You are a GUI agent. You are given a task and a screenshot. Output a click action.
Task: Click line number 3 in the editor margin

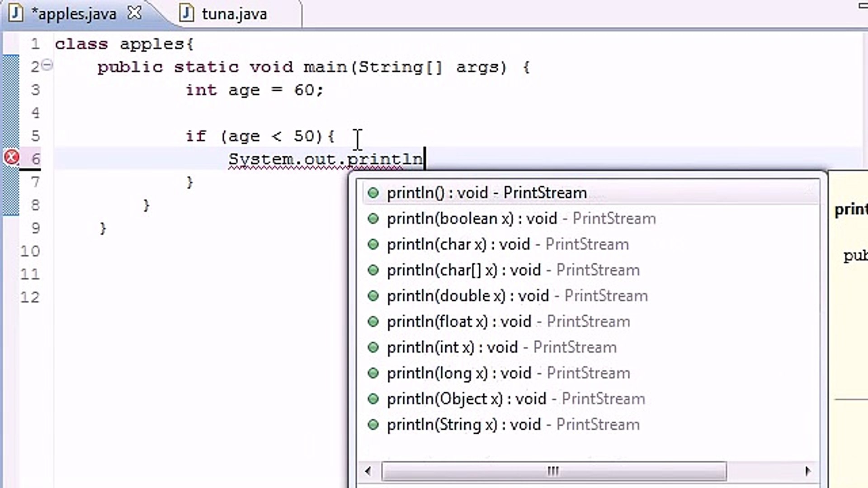coord(35,89)
